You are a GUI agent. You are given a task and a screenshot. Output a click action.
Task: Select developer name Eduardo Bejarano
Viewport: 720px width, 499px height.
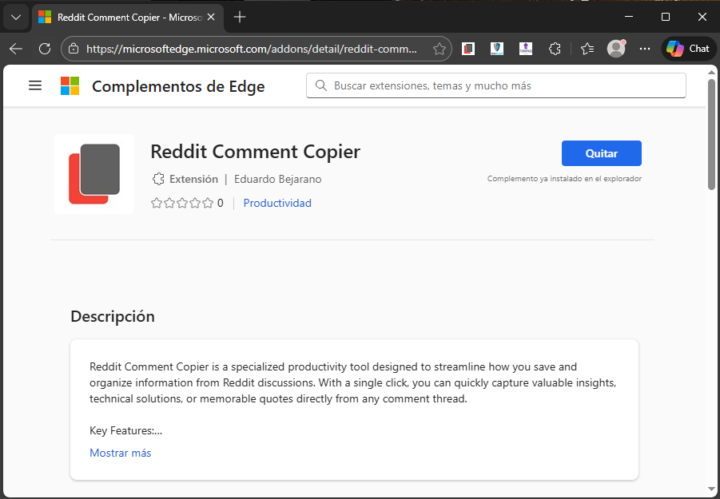(278, 179)
